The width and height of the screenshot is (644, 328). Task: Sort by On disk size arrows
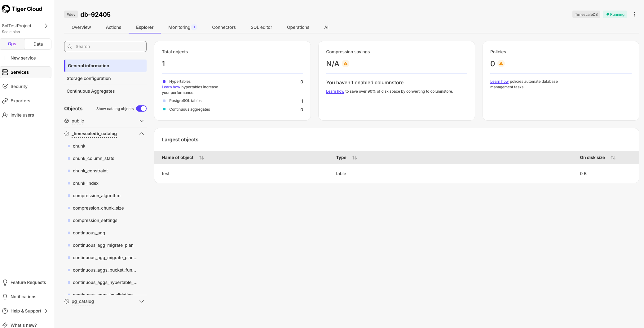(613, 157)
